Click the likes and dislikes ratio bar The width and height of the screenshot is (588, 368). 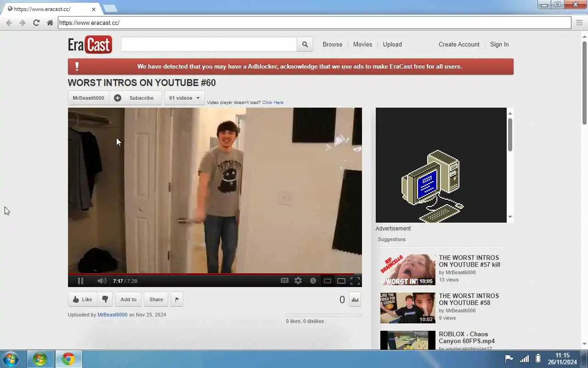point(324,315)
